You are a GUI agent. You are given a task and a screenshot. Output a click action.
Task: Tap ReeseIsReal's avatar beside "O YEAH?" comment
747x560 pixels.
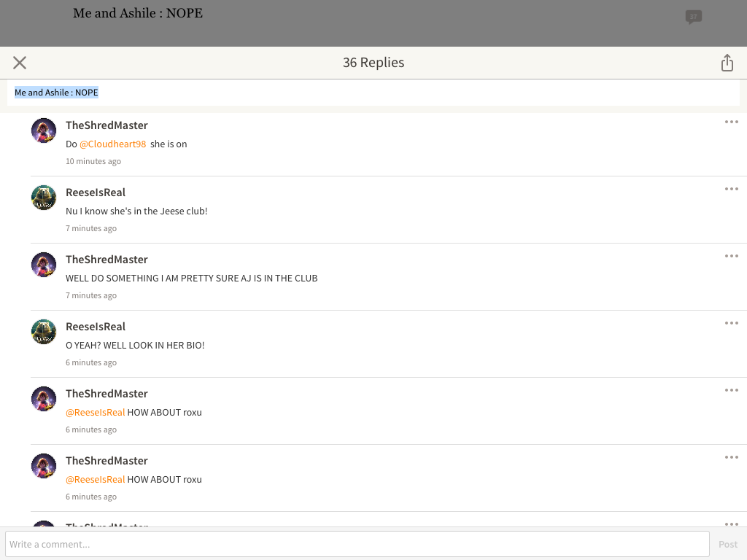pos(44,332)
